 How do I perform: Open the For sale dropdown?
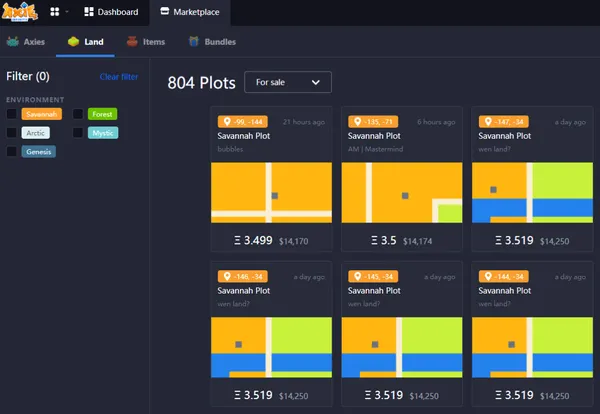tap(287, 82)
